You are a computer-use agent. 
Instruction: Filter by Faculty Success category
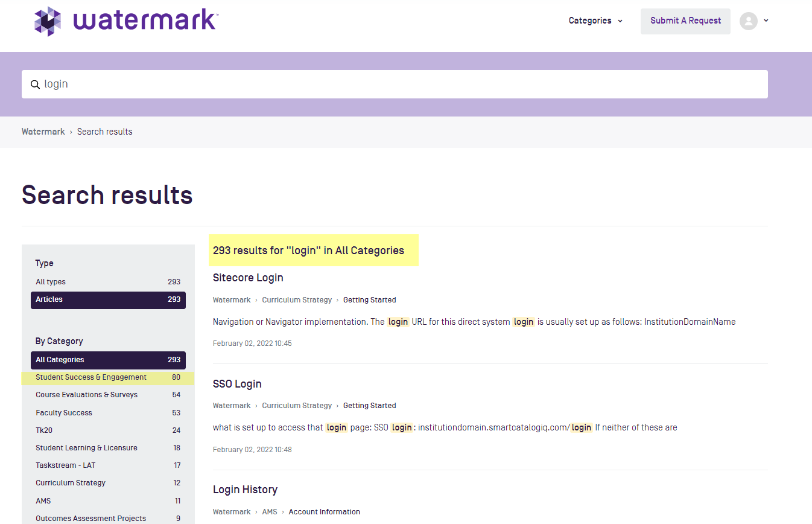(x=108, y=413)
